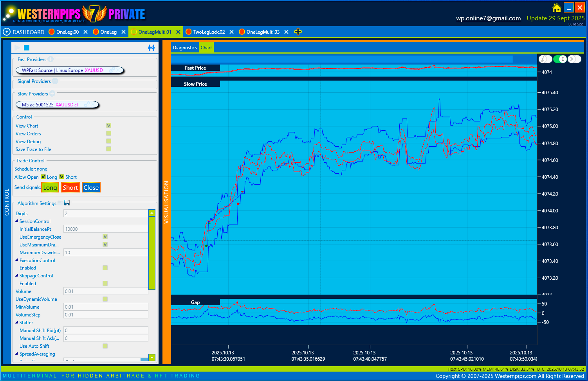588x381 pixels.
Task: Uncheck the View Chart checkbox
Action: coord(108,126)
